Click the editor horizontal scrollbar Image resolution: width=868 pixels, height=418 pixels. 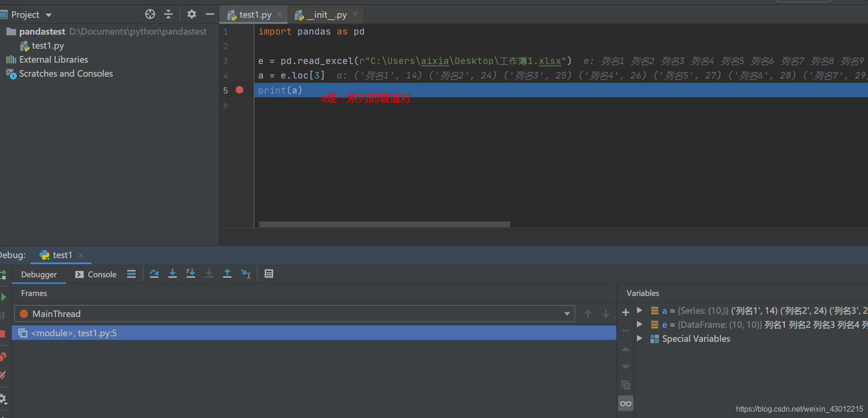[384, 224]
